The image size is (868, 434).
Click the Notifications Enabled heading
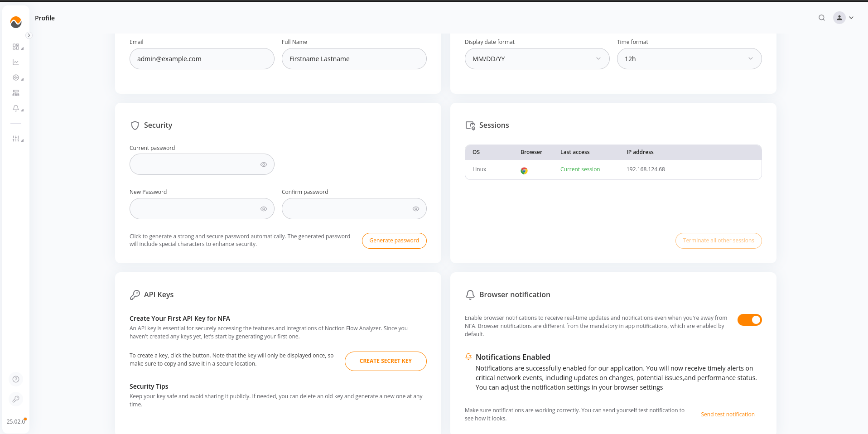coord(513,357)
